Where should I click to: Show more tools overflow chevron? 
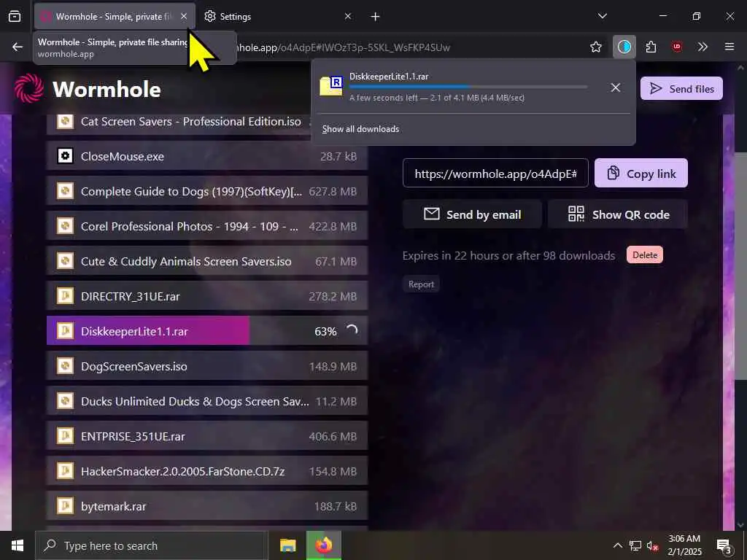point(703,47)
